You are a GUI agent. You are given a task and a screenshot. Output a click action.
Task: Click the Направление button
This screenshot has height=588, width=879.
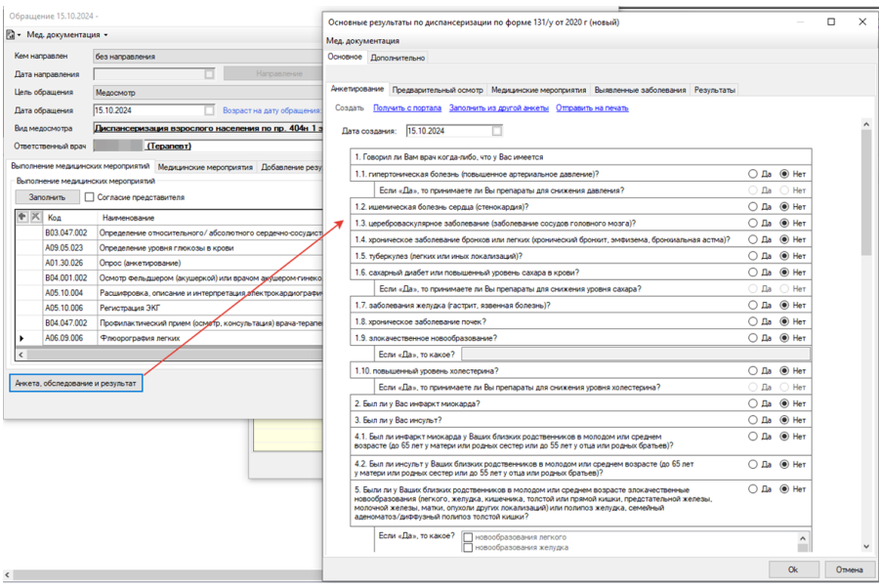[x=273, y=73]
